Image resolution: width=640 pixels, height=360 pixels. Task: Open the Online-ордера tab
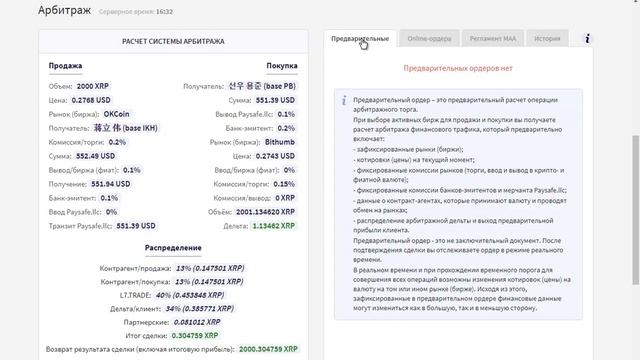tap(429, 38)
